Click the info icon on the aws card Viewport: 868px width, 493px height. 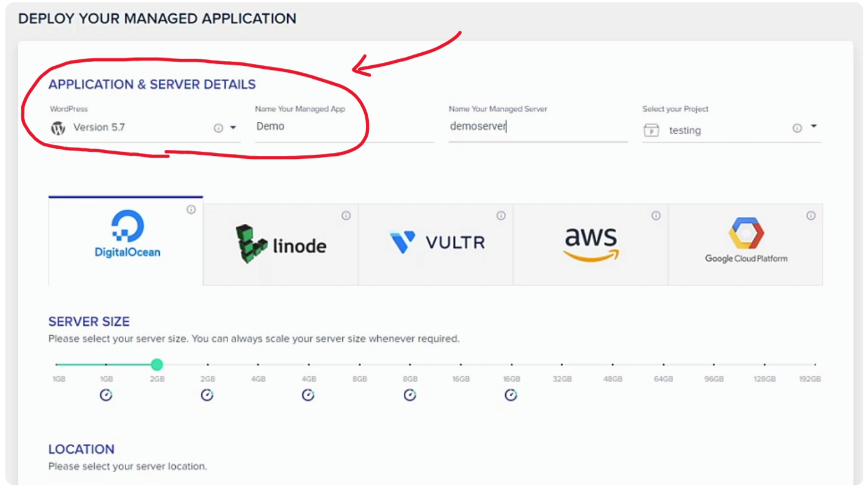(x=656, y=216)
